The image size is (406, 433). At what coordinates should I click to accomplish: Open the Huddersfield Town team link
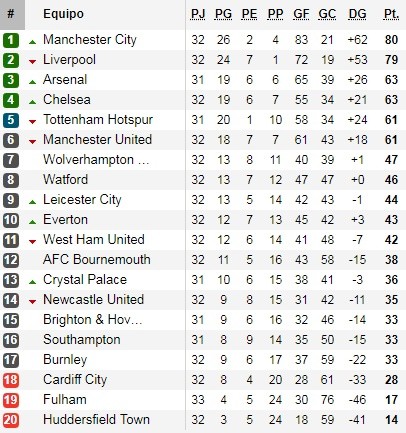[96, 420]
